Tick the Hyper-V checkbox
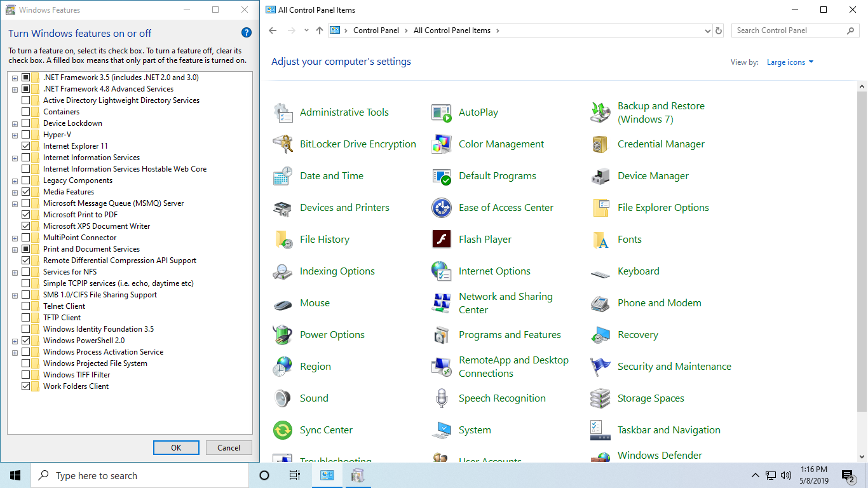868x488 pixels. pyautogui.click(x=26, y=135)
